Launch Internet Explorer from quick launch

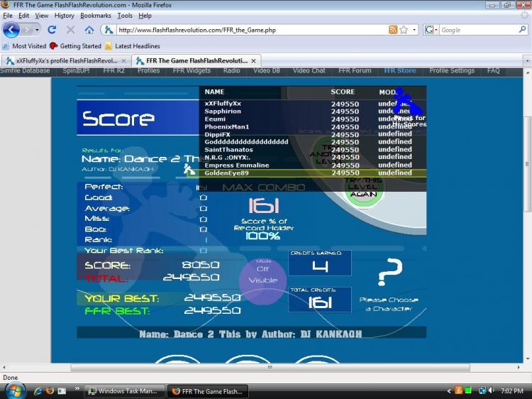(x=38, y=391)
